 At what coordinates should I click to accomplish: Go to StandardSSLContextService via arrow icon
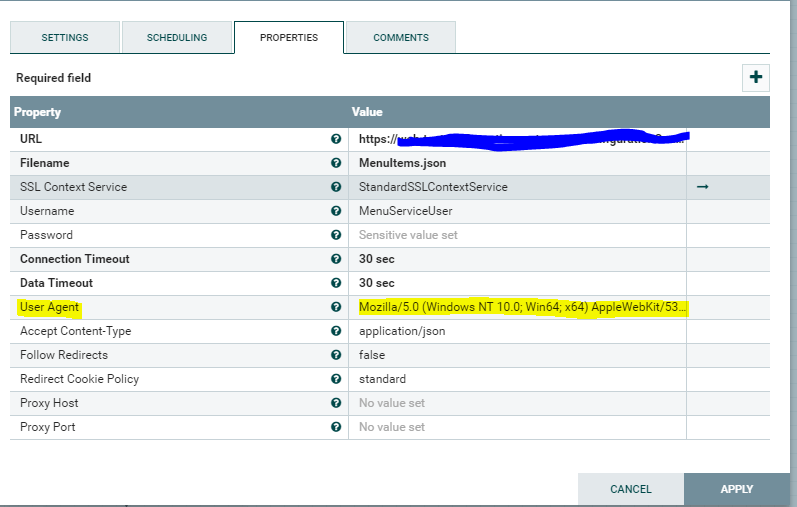pos(702,187)
